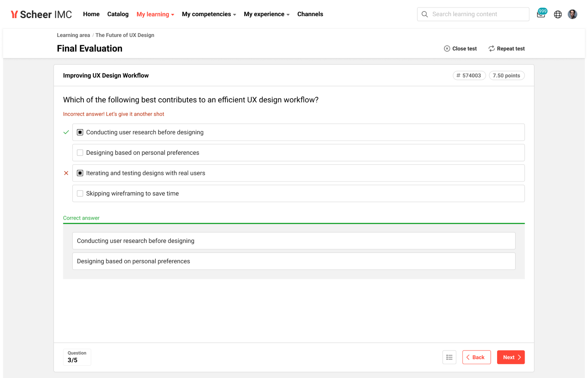The height and width of the screenshot is (378, 588).
Task: Open the Channels menu item
Action: [x=310, y=14]
